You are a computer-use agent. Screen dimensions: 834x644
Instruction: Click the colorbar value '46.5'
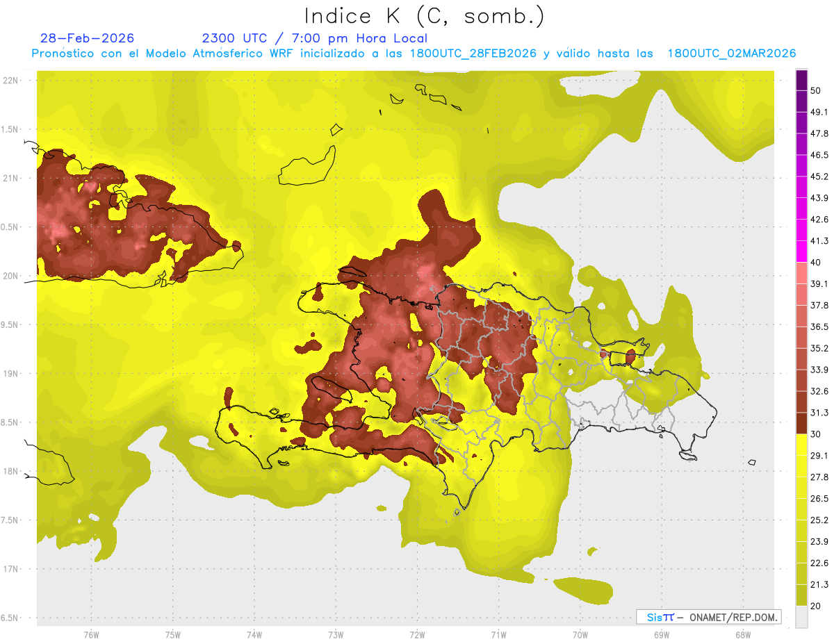click(819, 155)
